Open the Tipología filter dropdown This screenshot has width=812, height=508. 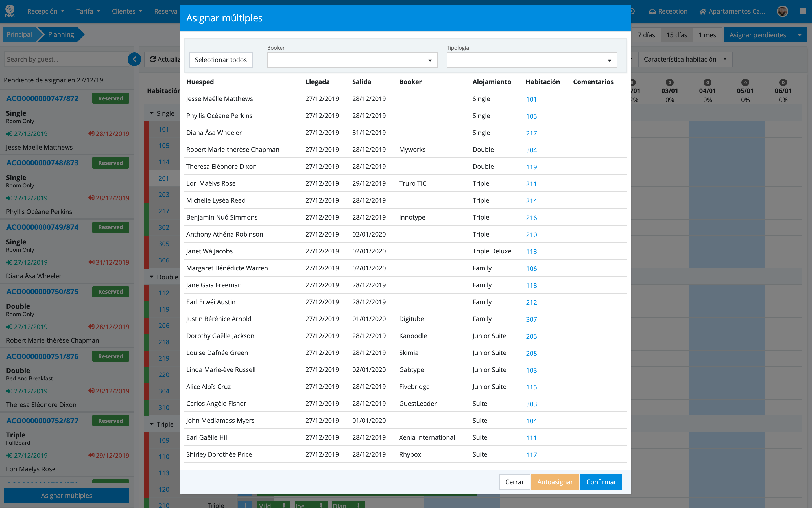[x=531, y=60]
